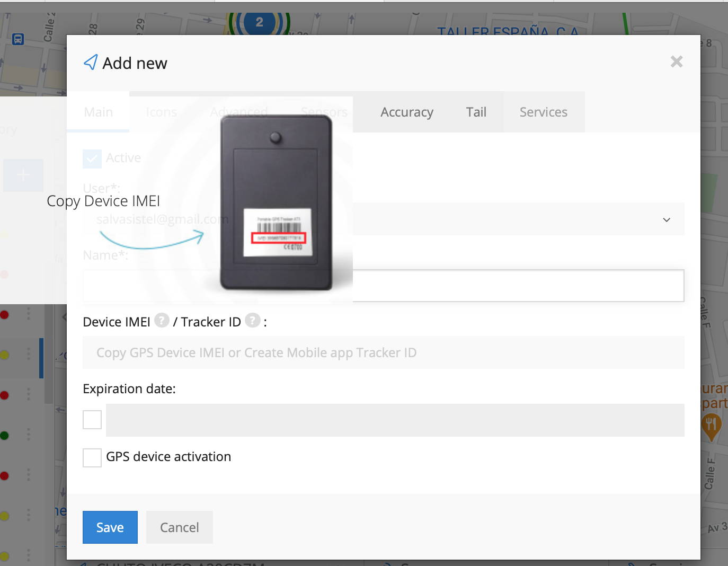The width and height of the screenshot is (728, 566).
Task: Open the Services tab
Action: point(543,112)
